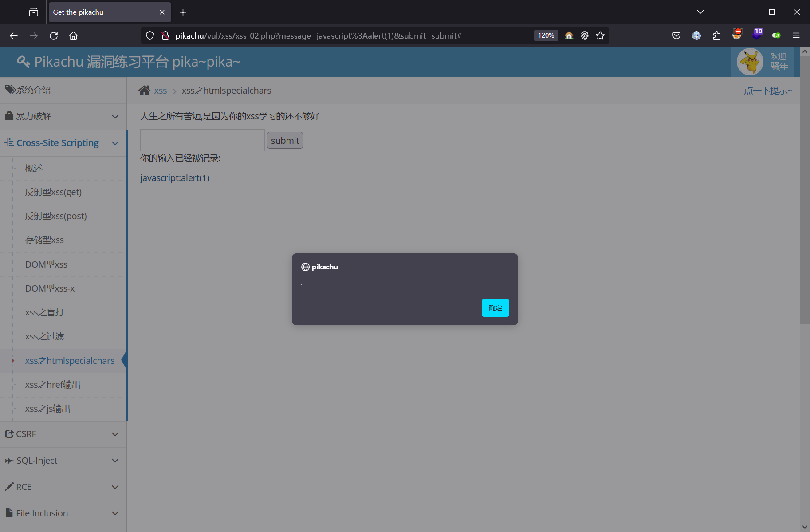Open the recent browsing view icon in tab bar

pos(34,12)
